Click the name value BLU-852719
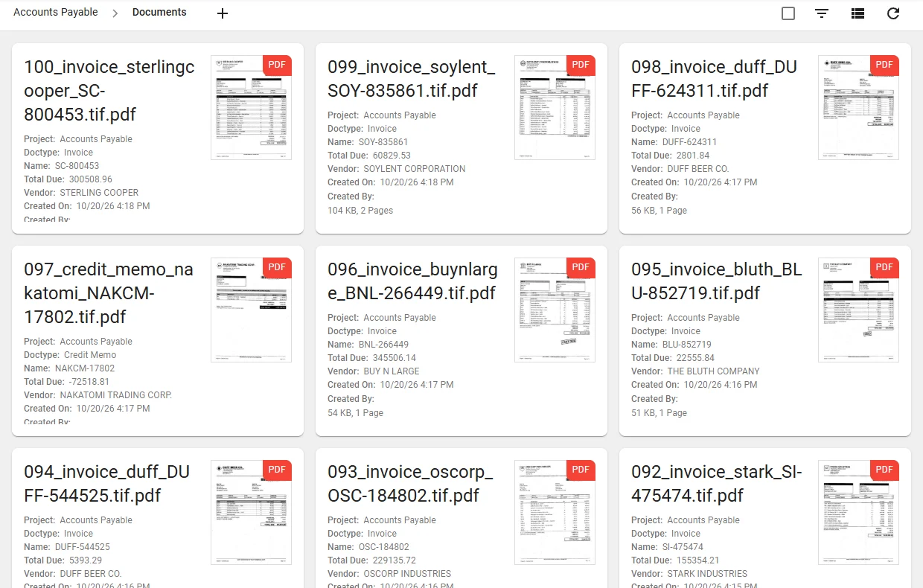This screenshot has height=588, width=923. [x=687, y=345]
